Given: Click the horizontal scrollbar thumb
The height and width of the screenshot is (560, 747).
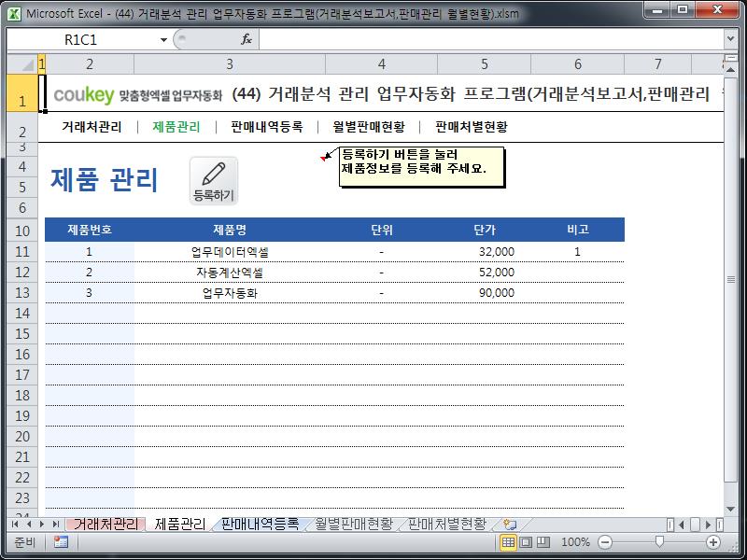Looking at the screenshot, I should [695, 525].
